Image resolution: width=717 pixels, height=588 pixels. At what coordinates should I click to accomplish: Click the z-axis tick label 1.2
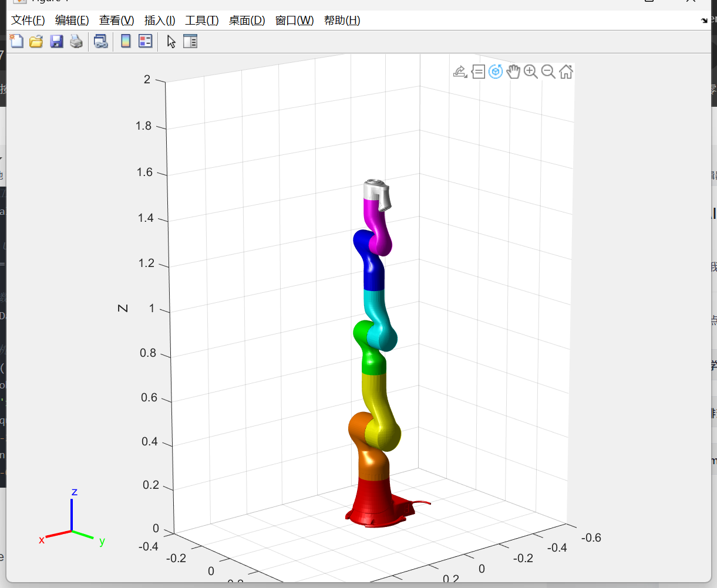147,263
